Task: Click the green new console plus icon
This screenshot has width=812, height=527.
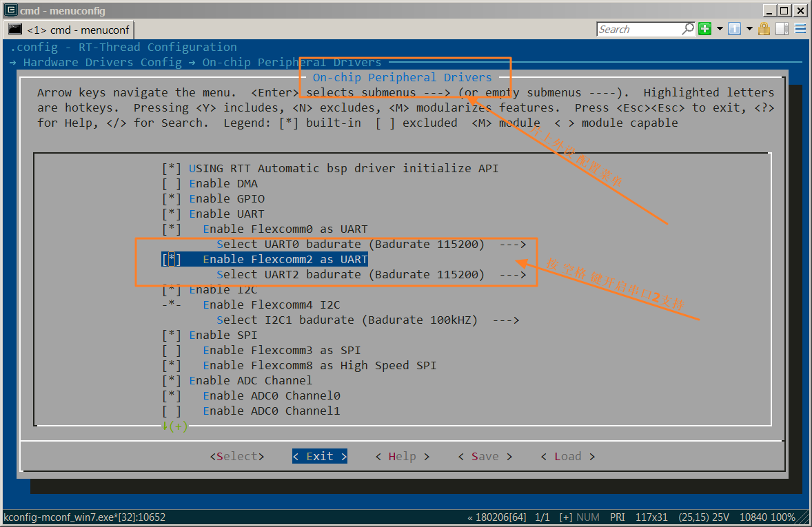Action: click(x=704, y=29)
